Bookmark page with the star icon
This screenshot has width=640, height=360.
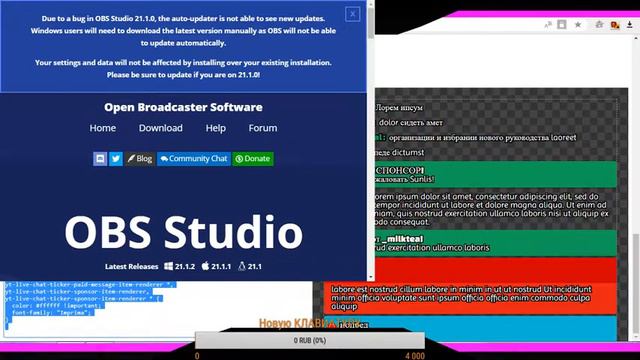click(578, 24)
